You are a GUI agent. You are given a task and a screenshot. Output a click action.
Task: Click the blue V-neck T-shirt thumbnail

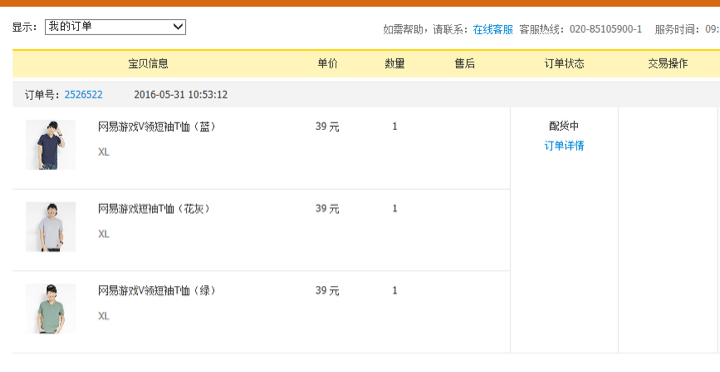coord(51,145)
